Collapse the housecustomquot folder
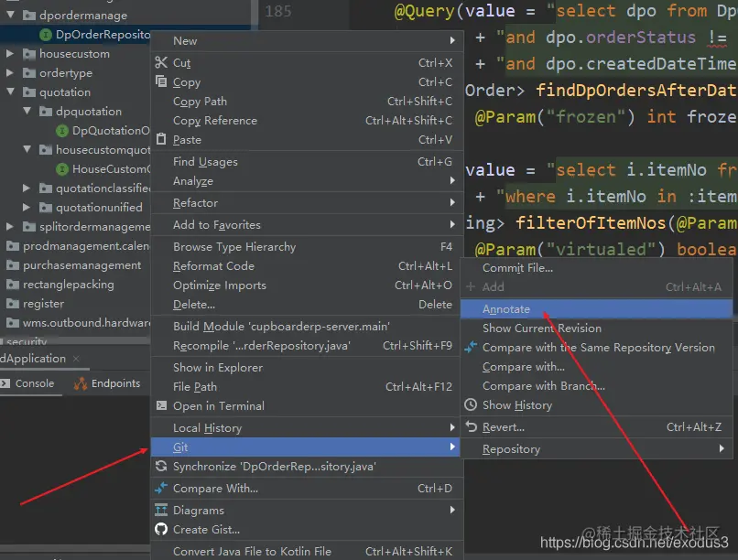This screenshot has height=560, width=738. pyautogui.click(x=27, y=149)
